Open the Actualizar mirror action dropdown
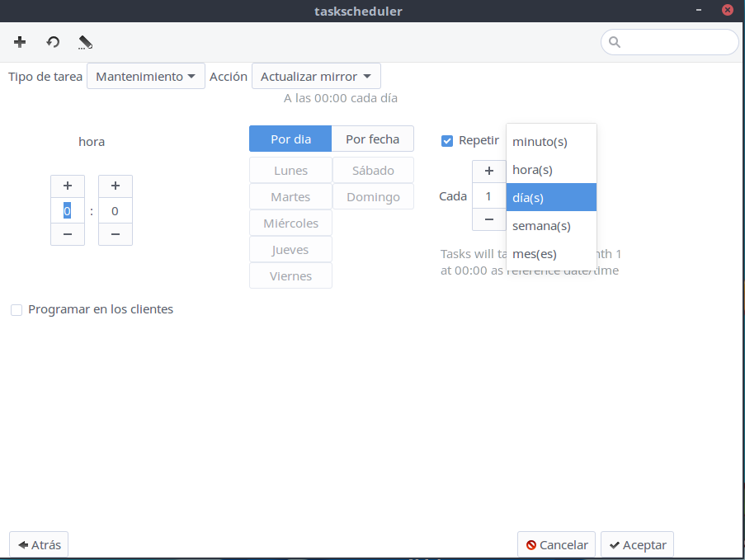 click(316, 77)
